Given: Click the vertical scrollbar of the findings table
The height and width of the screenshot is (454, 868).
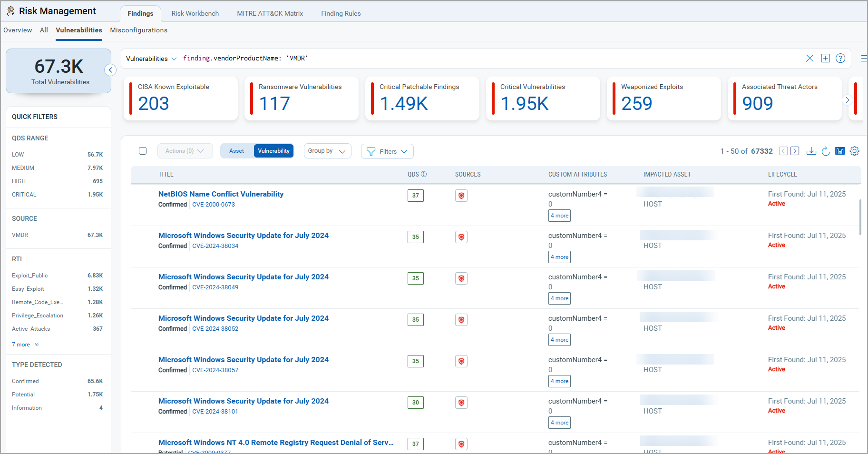Looking at the screenshot, I should 860,217.
